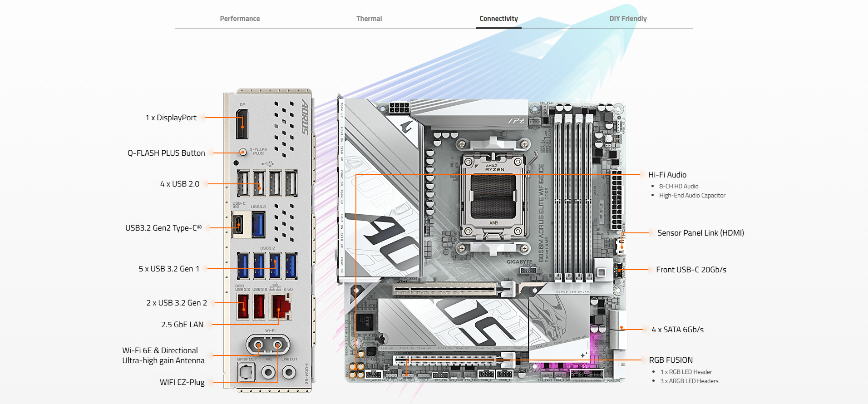Click the 'Front USB-C 20Gb/s' label
This screenshot has width=868, height=404.
(x=691, y=270)
